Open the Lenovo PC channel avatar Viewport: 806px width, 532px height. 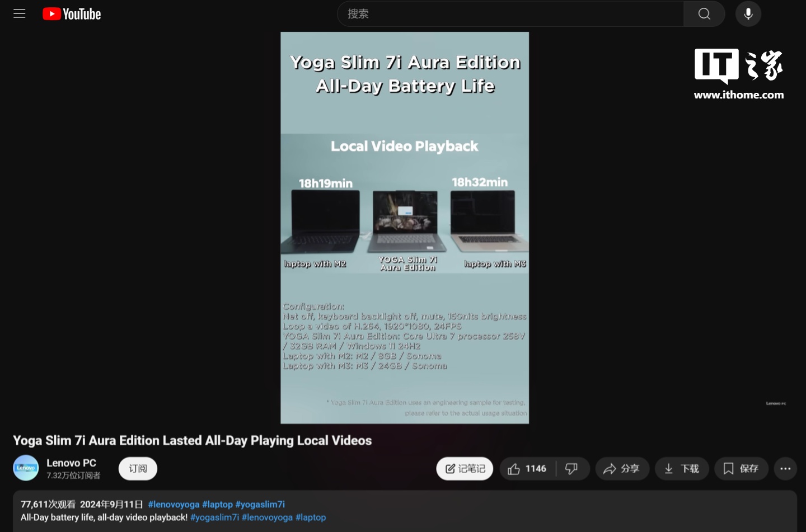pos(26,468)
